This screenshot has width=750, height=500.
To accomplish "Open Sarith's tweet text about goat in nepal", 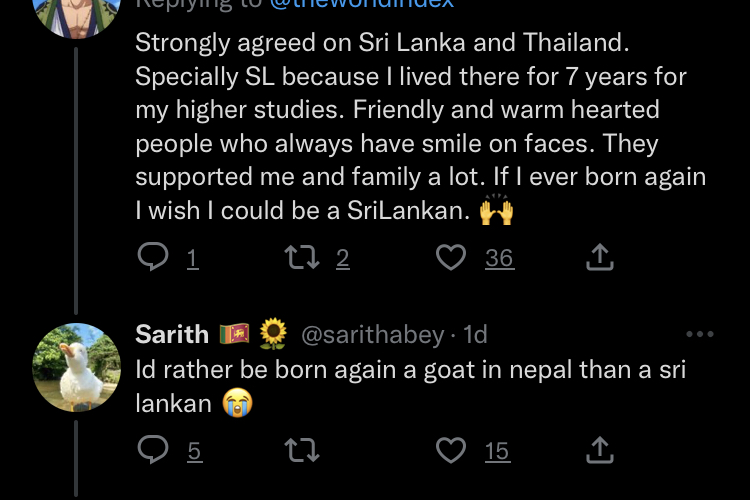I will click(x=410, y=387).
